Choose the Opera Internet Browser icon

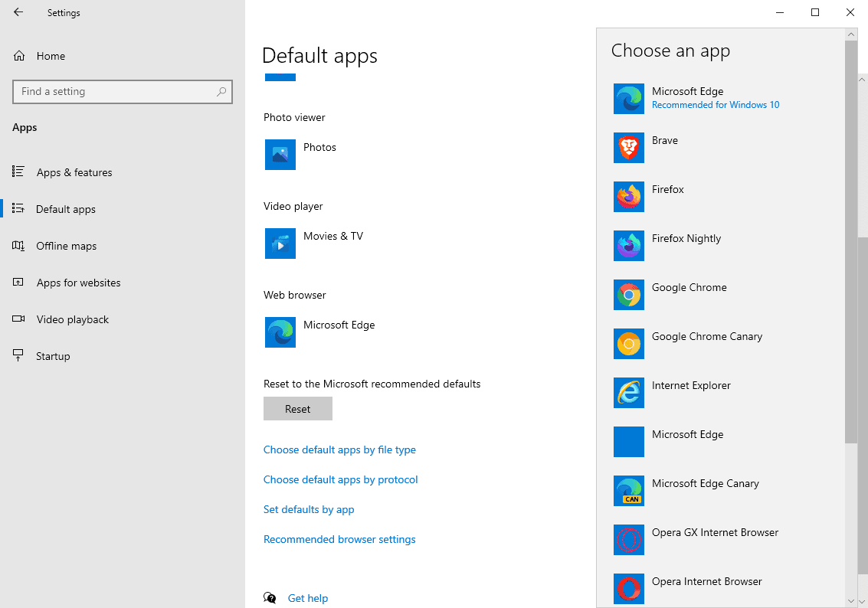629,589
